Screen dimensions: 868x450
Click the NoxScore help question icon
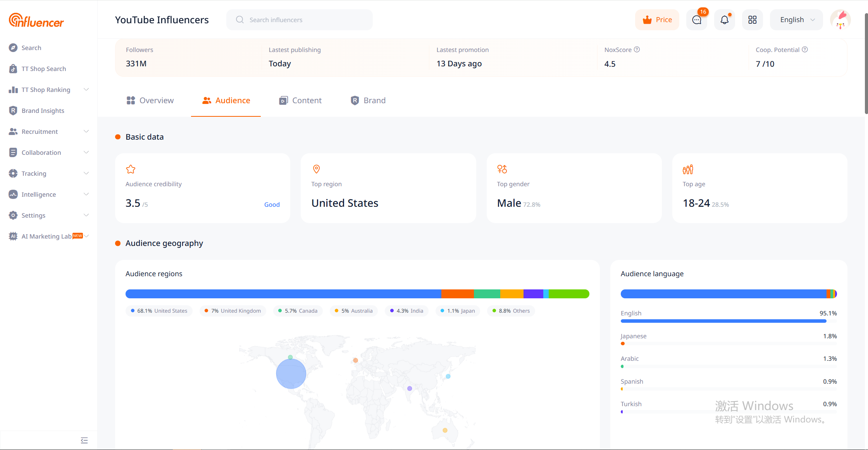[x=637, y=50]
